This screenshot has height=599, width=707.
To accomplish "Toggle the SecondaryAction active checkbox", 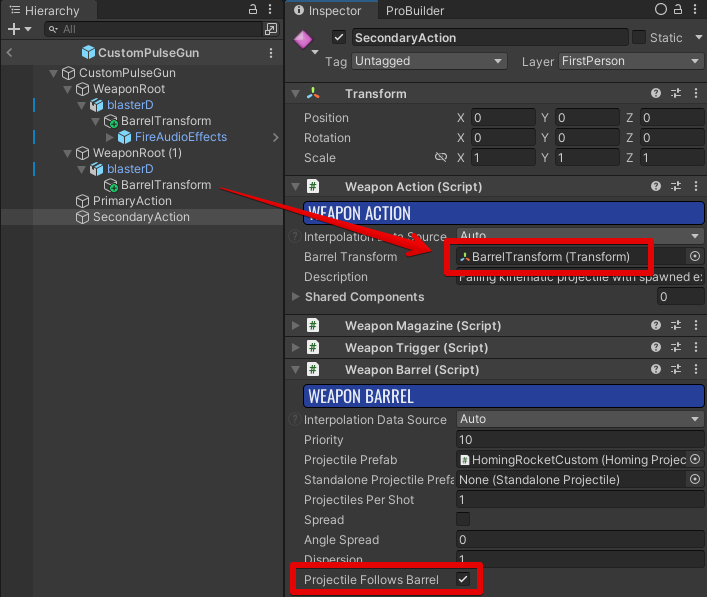I will click(339, 37).
